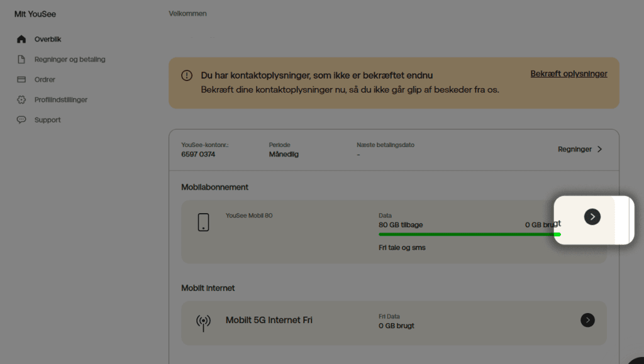Open Ordrer via the card icon
This screenshot has width=644, height=364.
point(21,79)
